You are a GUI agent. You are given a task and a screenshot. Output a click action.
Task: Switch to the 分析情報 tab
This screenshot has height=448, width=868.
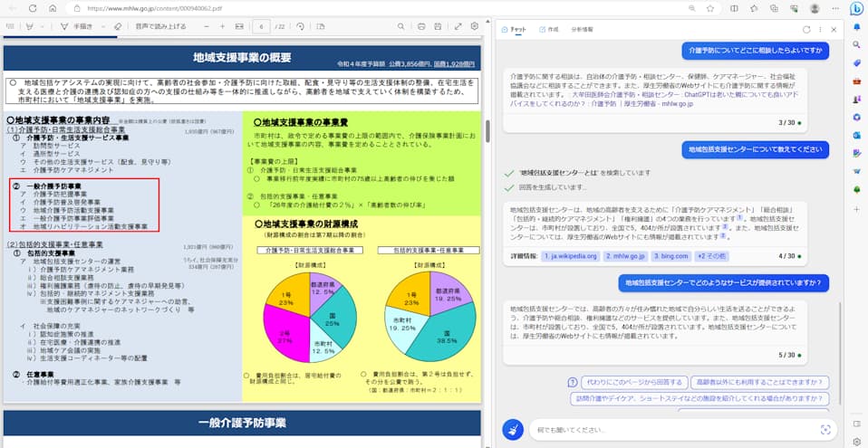[582, 29]
